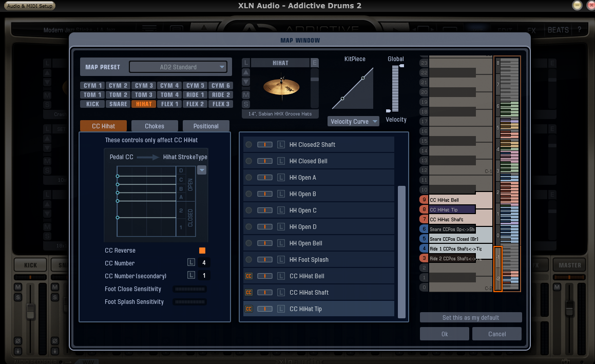Screen dimensions: 595x364
Task: Select the HIHAT kitpiece button
Action: pyautogui.click(x=144, y=104)
